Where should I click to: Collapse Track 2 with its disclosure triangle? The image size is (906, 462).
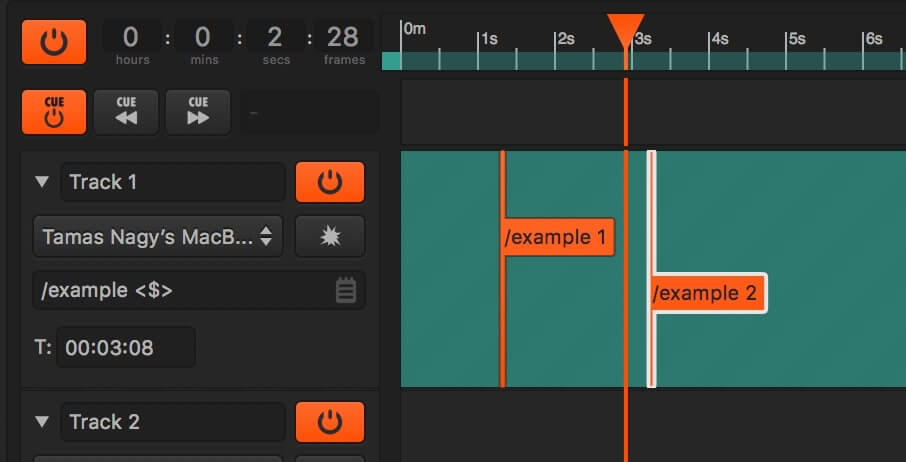click(42, 422)
